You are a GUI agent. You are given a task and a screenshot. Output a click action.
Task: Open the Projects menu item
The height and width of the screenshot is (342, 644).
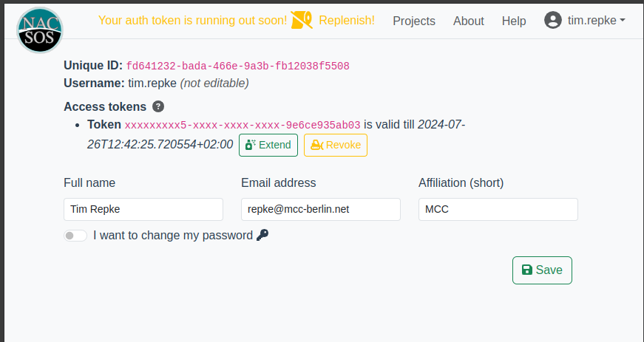[x=414, y=21]
